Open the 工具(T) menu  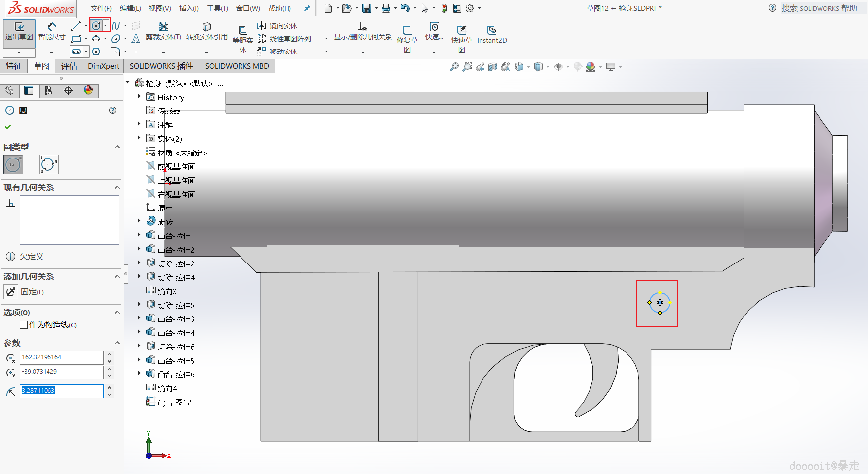tap(217, 8)
